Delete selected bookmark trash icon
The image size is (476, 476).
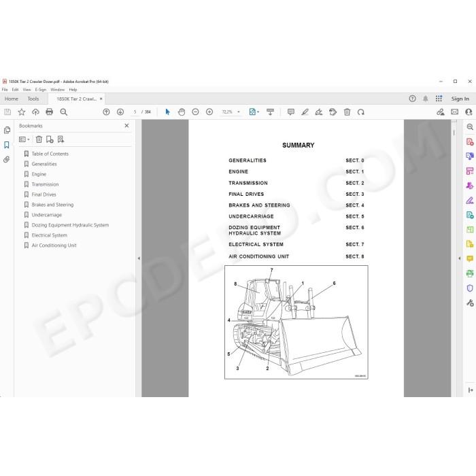click(39, 139)
